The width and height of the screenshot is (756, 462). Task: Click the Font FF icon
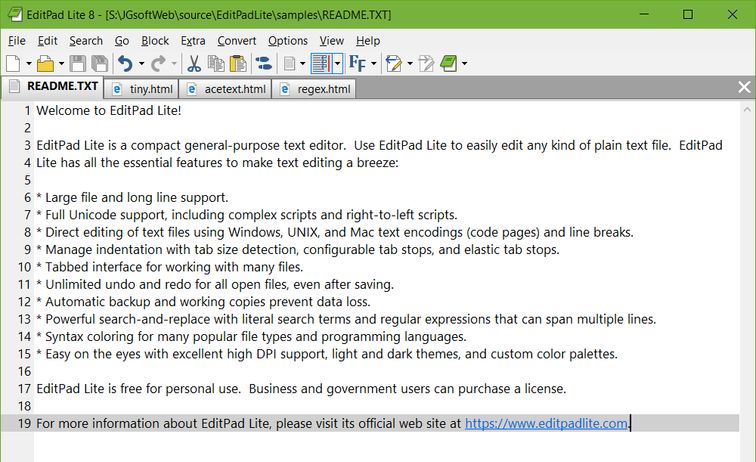(357, 63)
